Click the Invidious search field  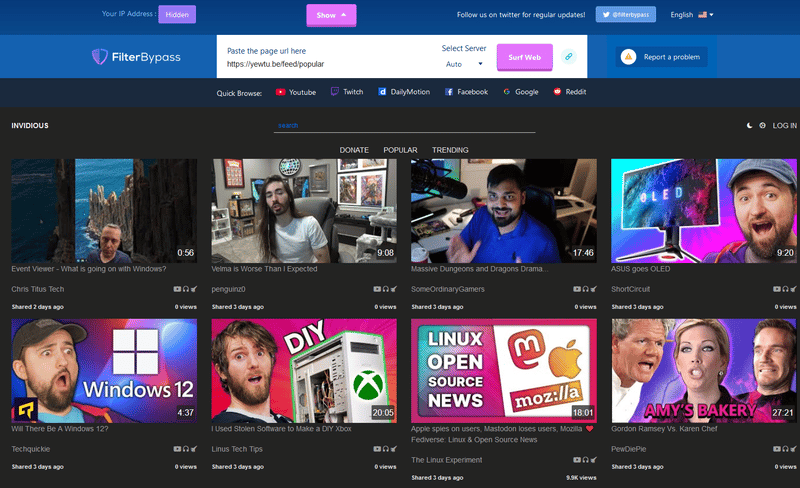[x=405, y=126]
